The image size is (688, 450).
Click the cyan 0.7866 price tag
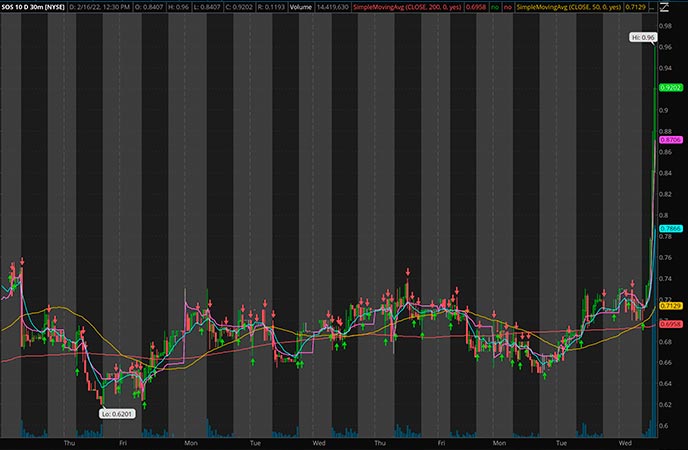point(669,229)
